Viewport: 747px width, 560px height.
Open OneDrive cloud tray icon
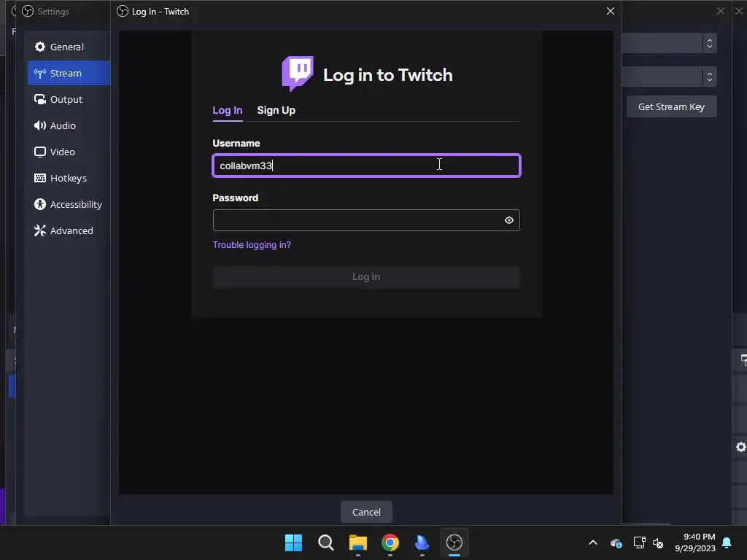click(616, 542)
